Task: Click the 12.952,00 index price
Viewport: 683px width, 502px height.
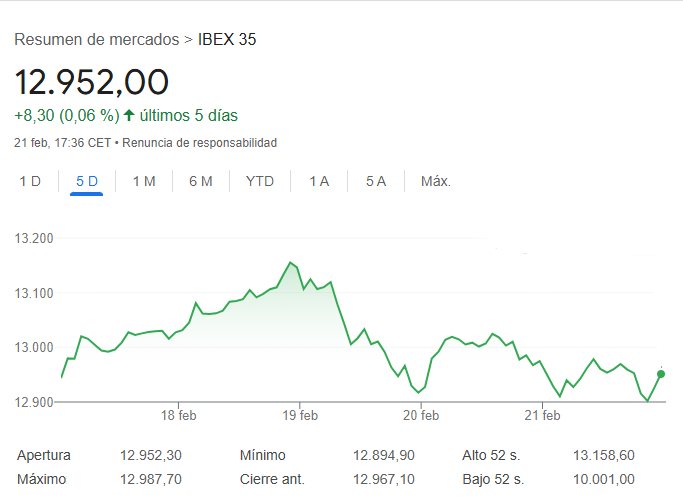Action: [x=92, y=81]
